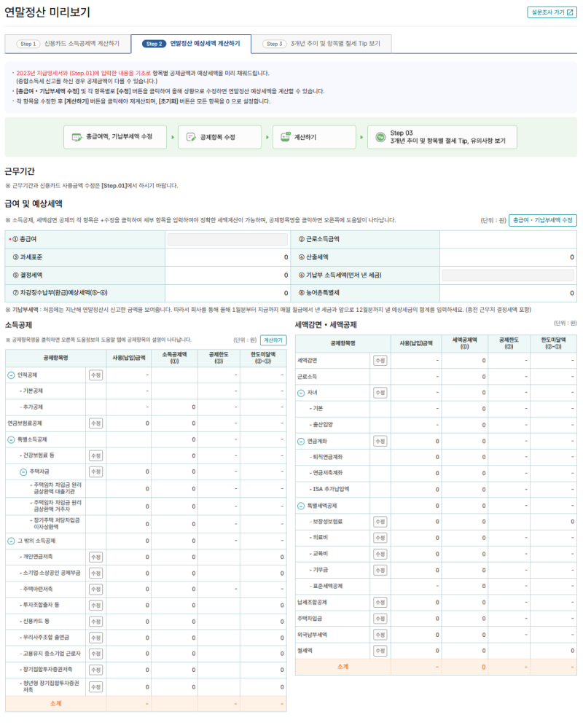Click the ISA 추가납입액 item name
The image size is (583, 728).
329,490
